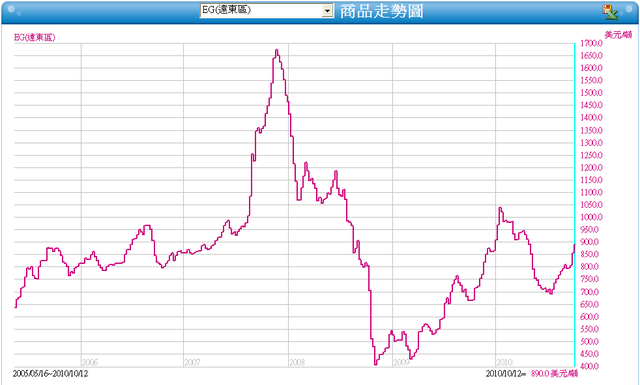Image resolution: width=640 pixels, height=385 pixels.
Task: Click the latest price 890.0 美元/噸 readout
Action: pos(554,374)
